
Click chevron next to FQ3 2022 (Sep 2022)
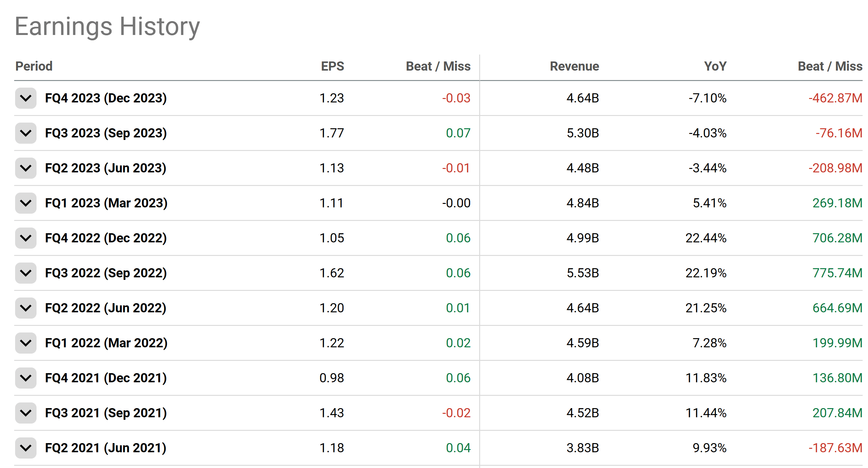pyautogui.click(x=26, y=273)
